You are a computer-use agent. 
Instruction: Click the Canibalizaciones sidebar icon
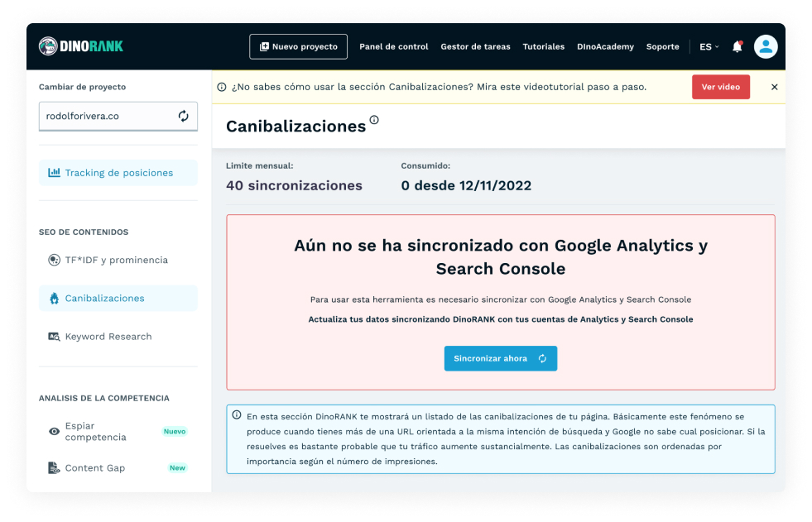[x=54, y=298]
